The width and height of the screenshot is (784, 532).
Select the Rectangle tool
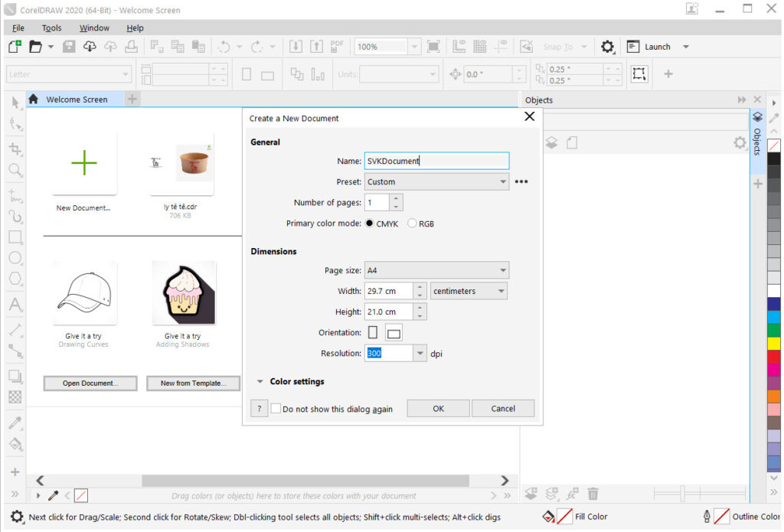15,237
